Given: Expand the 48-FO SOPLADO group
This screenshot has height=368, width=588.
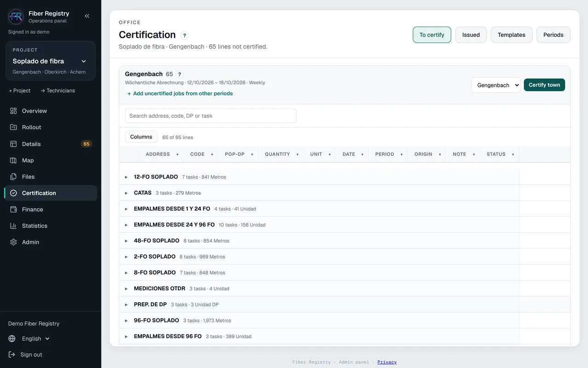Looking at the screenshot, I should [126, 241].
